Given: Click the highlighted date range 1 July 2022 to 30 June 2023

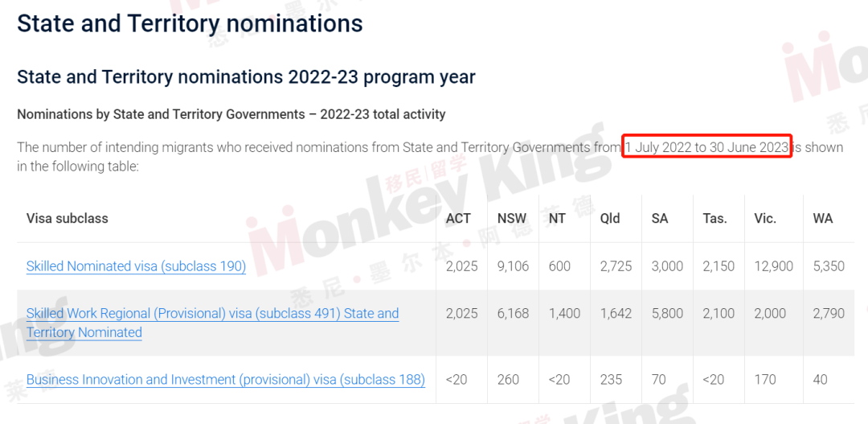Looking at the screenshot, I should (x=707, y=147).
